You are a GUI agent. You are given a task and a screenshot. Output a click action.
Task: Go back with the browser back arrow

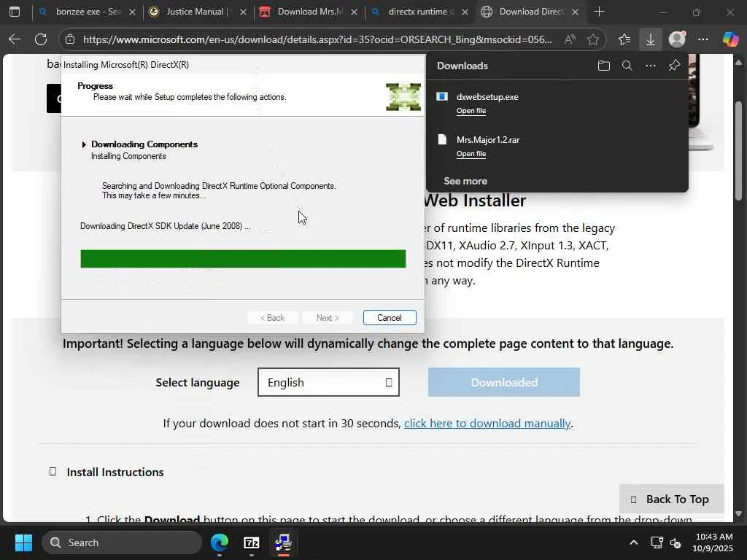coord(15,39)
